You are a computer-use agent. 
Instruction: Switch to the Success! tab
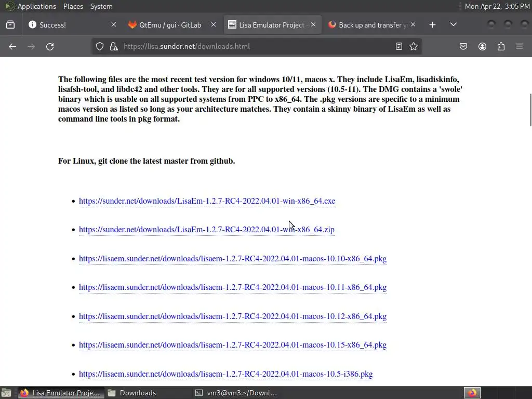point(72,25)
